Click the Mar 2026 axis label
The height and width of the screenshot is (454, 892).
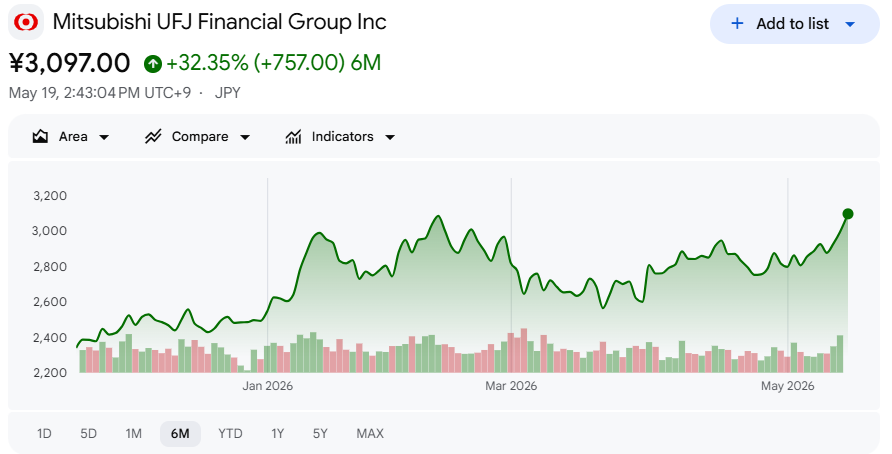[x=511, y=386]
